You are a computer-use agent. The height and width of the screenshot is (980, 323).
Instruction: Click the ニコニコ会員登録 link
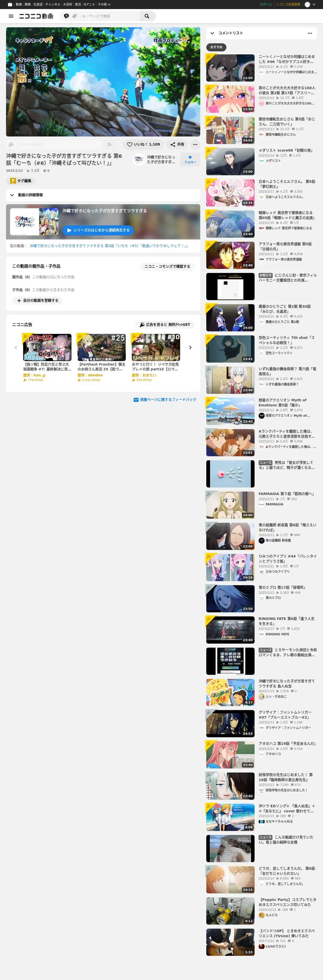coord(288,5)
